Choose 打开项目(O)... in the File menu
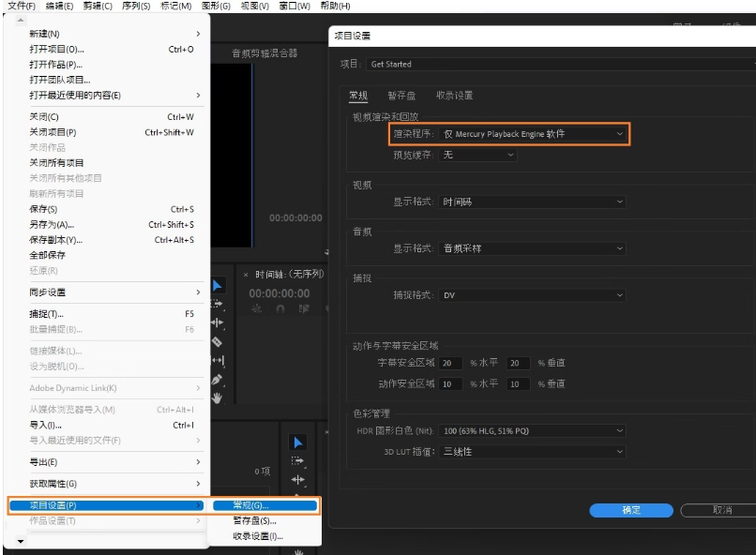This screenshot has height=555, width=756. click(x=115, y=49)
